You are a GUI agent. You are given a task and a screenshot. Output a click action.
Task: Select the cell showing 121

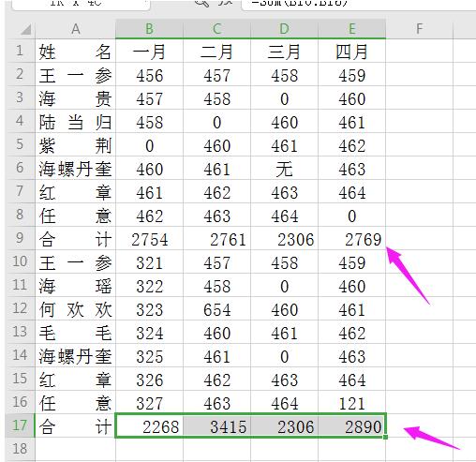[x=351, y=402]
